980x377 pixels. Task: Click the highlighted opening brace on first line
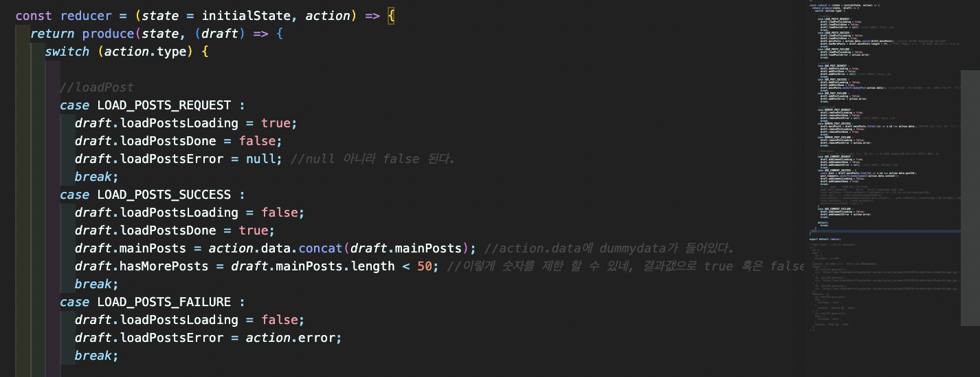coord(392,16)
